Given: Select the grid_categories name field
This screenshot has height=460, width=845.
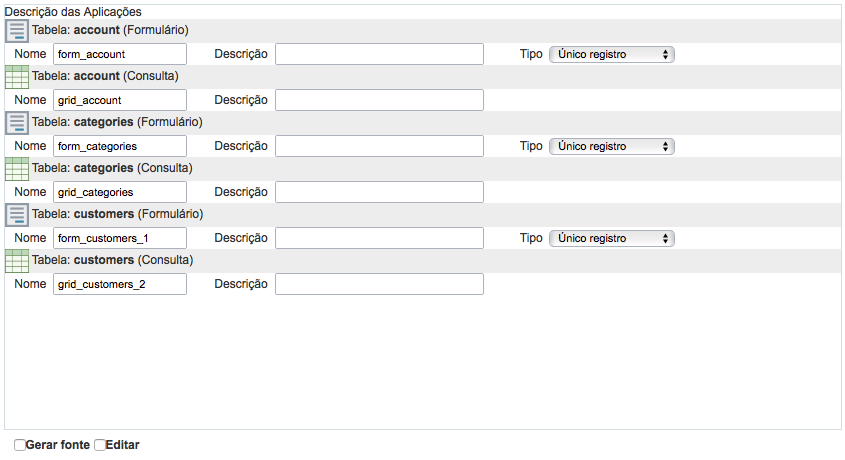Looking at the screenshot, I should click(120, 192).
